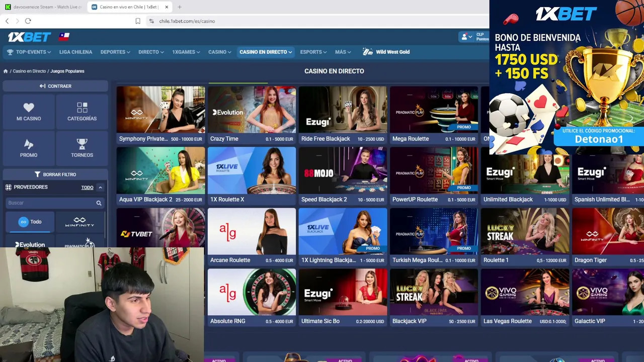This screenshot has width=644, height=362.
Task: Click the Chile flag icon
Action: [x=64, y=37]
